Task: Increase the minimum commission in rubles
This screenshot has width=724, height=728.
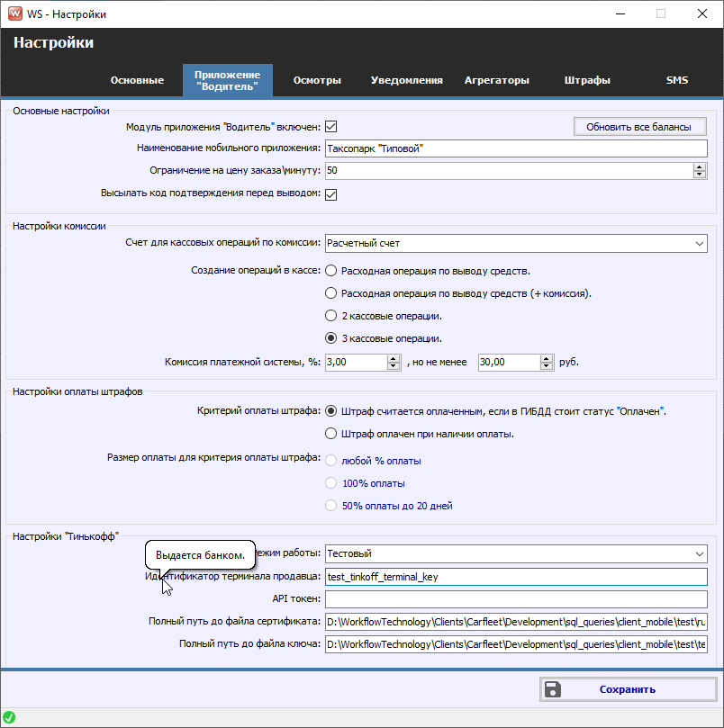Action: coord(547,358)
